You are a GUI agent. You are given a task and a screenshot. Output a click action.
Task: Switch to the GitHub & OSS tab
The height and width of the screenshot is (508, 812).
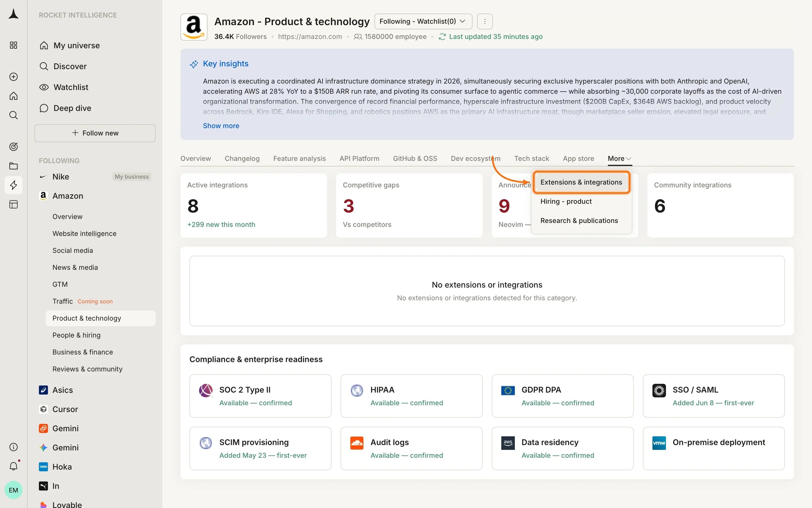tap(415, 159)
